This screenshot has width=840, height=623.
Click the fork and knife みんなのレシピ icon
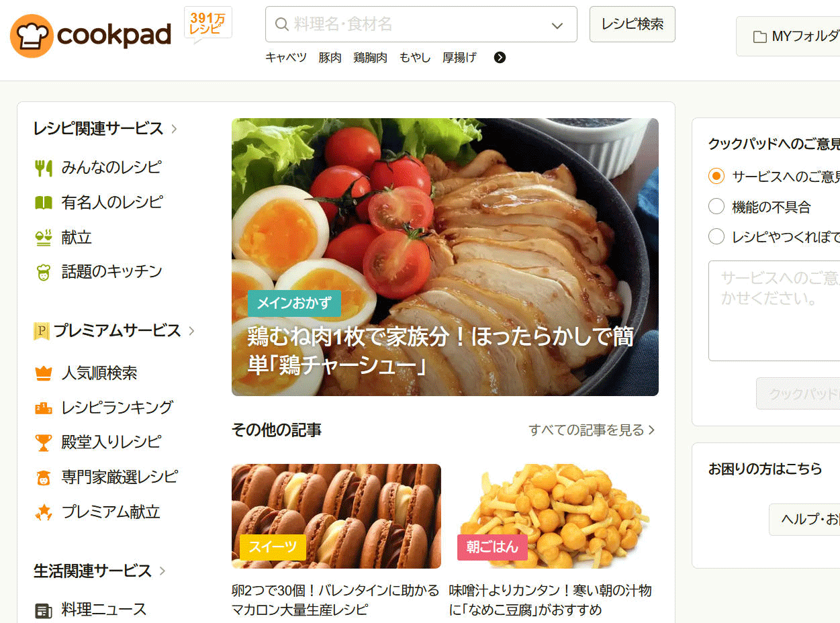point(44,168)
